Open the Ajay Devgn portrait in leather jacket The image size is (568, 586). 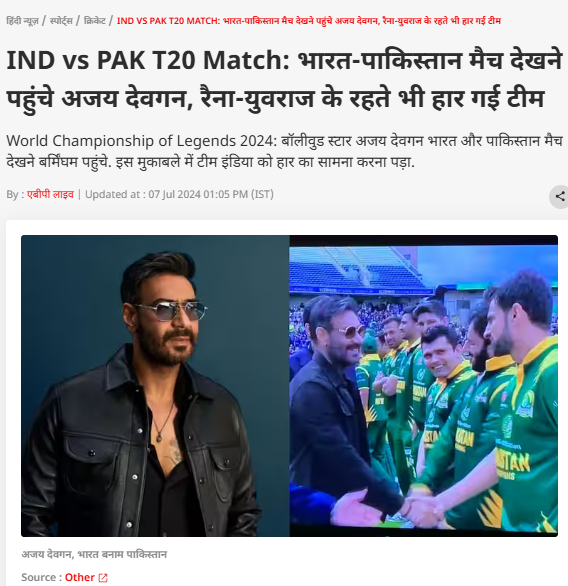[x=155, y=386]
